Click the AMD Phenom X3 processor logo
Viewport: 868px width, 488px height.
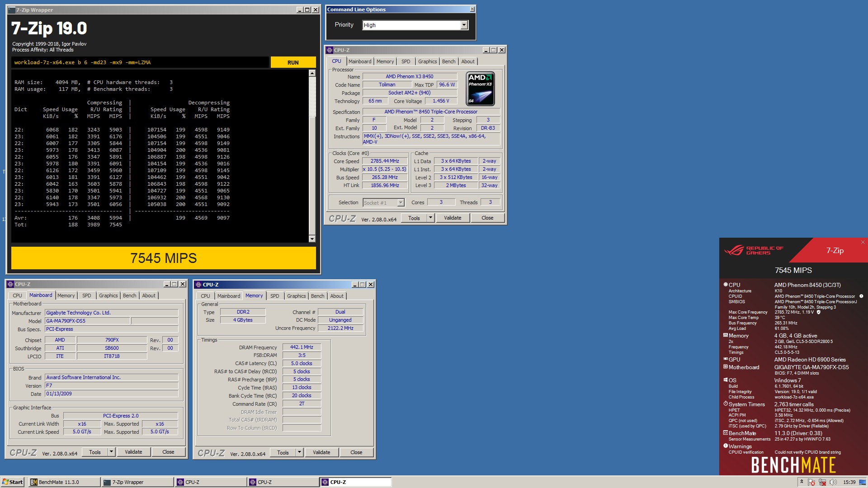point(480,89)
